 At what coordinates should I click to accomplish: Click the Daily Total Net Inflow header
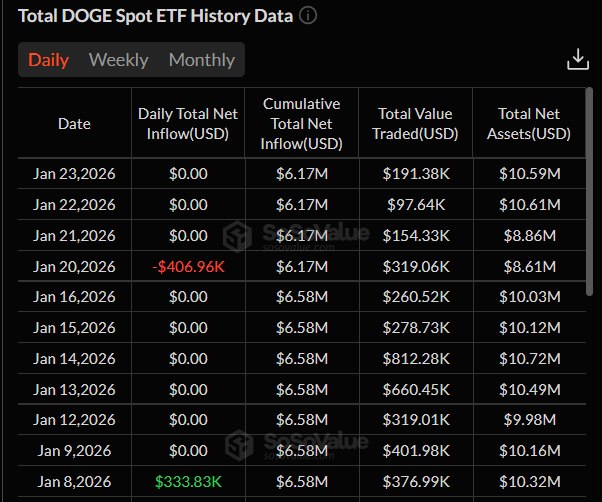click(x=188, y=124)
